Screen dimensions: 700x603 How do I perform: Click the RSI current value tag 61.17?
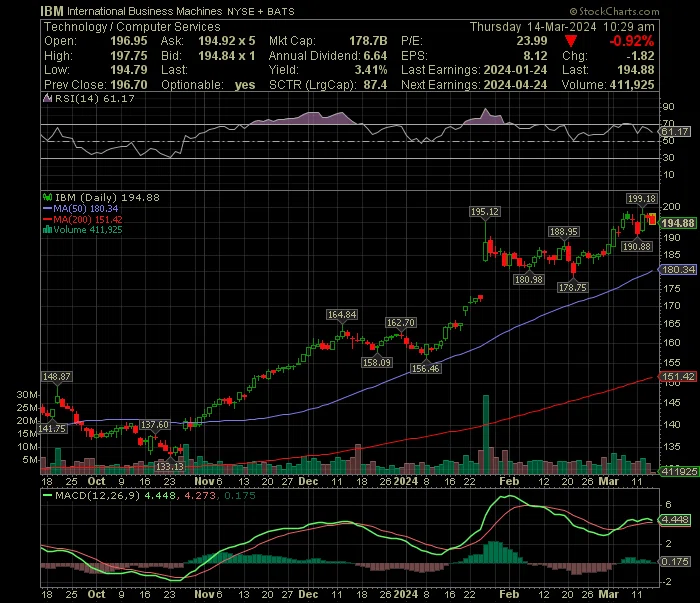click(675, 132)
